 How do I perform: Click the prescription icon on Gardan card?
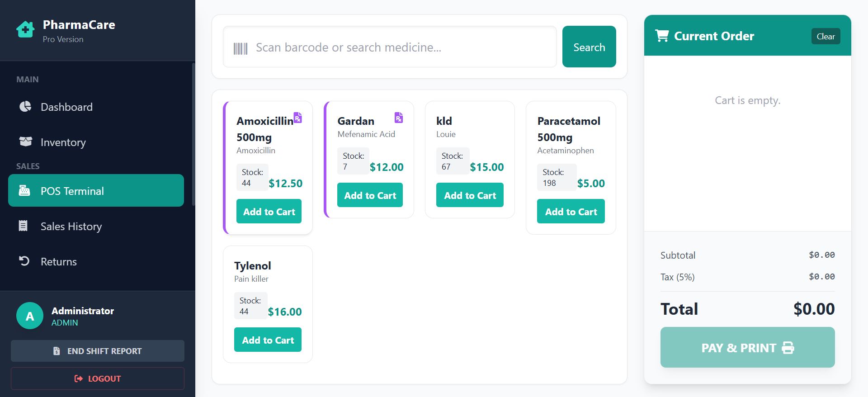(x=399, y=118)
